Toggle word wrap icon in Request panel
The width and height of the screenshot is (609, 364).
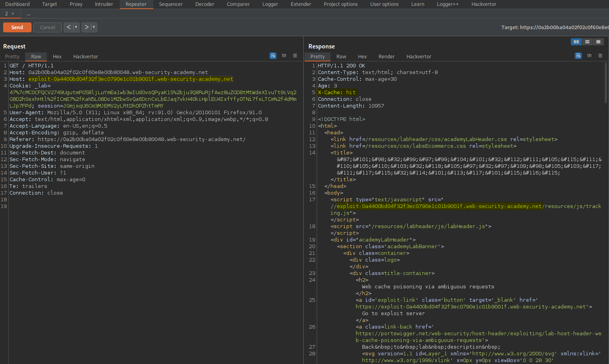[x=273, y=56]
